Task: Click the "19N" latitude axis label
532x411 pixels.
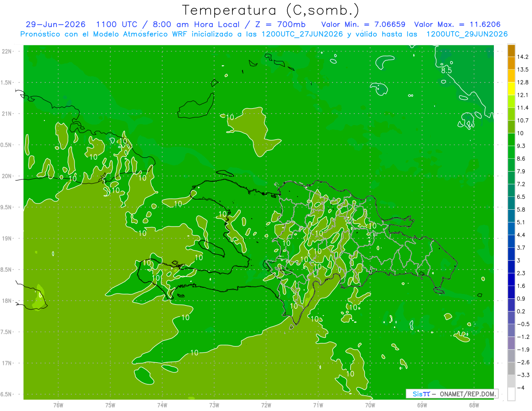Action: point(7,239)
